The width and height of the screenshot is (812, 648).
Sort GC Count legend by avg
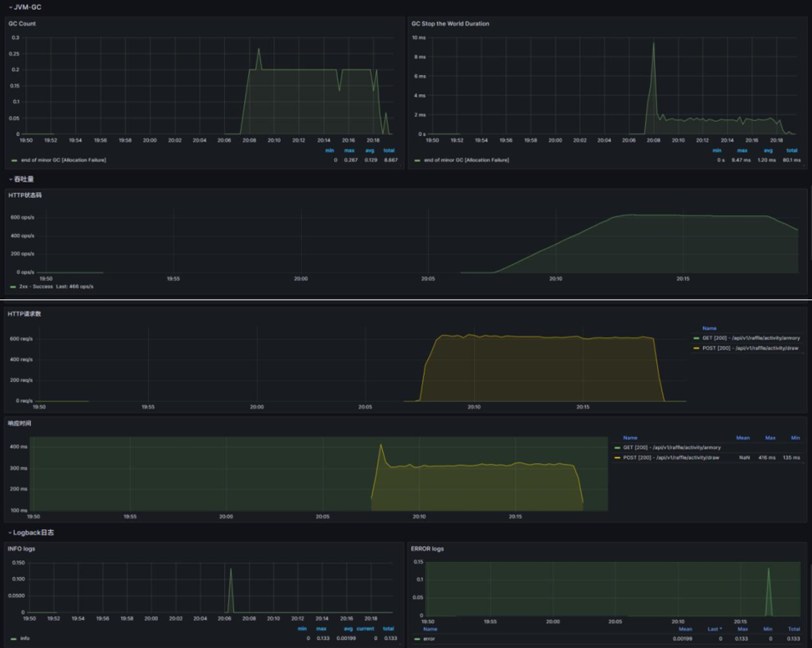coord(370,151)
